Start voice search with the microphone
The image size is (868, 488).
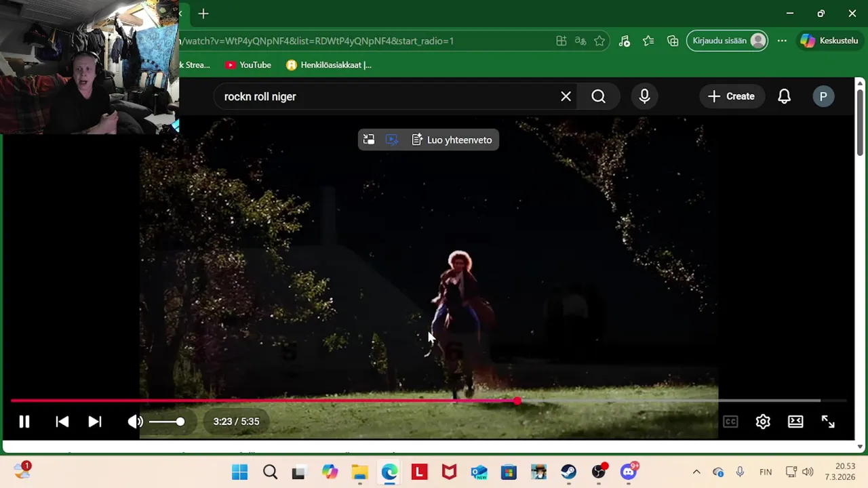coord(644,96)
